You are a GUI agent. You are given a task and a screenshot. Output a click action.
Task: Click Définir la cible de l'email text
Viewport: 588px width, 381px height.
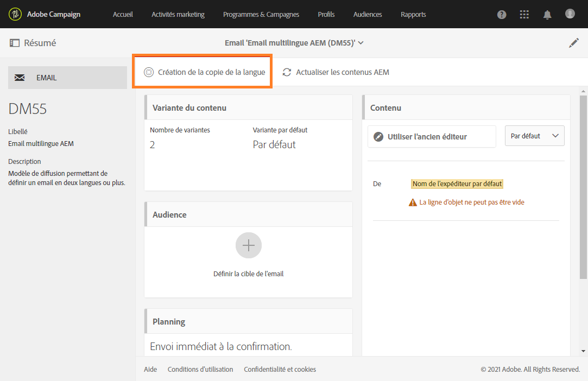[x=248, y=274]
